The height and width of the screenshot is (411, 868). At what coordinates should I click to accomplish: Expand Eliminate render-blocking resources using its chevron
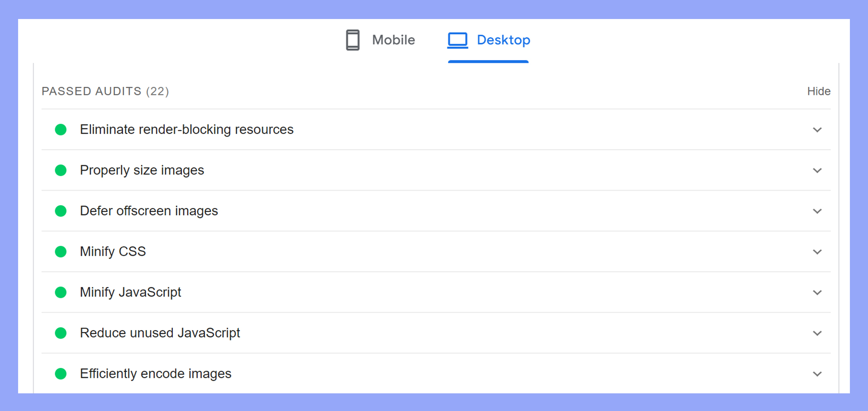[817, 130]
